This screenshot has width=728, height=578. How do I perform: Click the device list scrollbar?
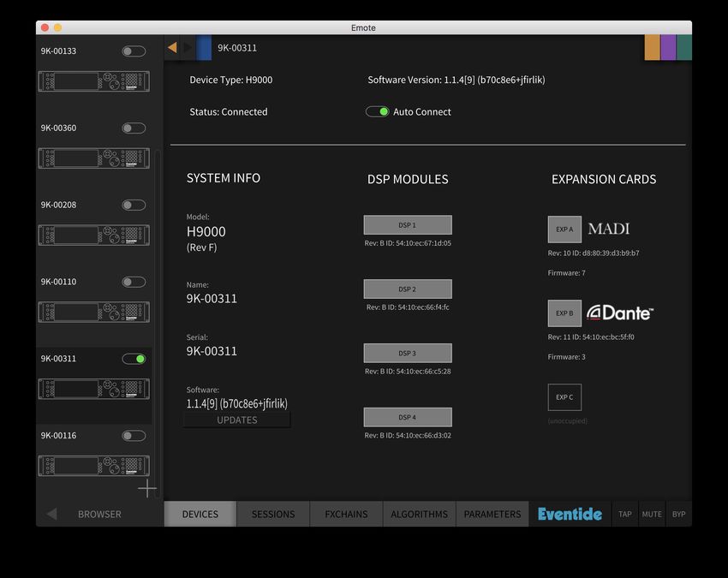pyautogui.click(x=158, y=324)
